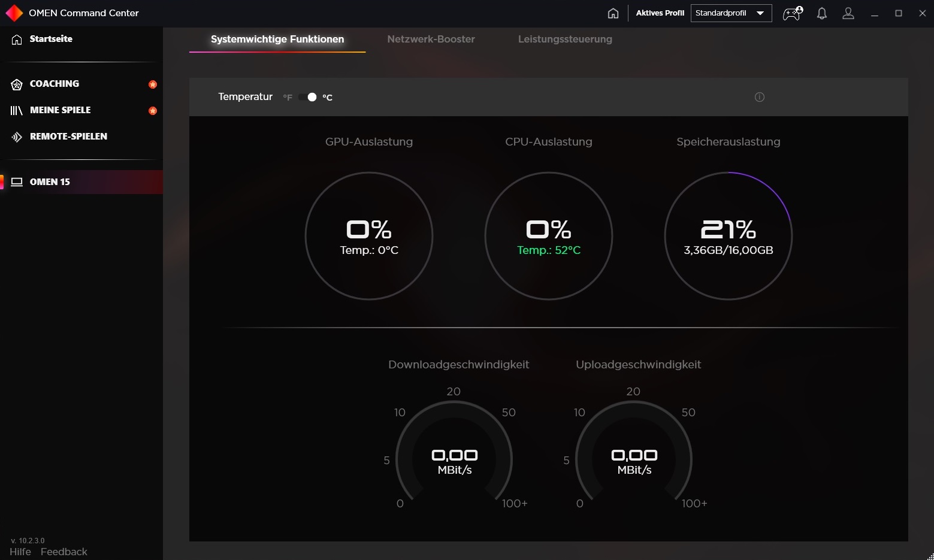Switch to Netzwerk-Booster tab
934x560 pixels.
pyautogui.click(x=431, y=40)
